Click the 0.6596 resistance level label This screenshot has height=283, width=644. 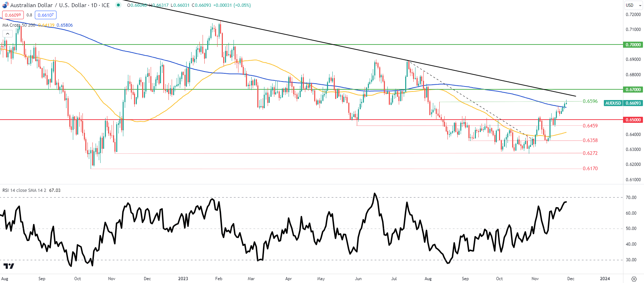pyautogui.click(x=590, y=101)
